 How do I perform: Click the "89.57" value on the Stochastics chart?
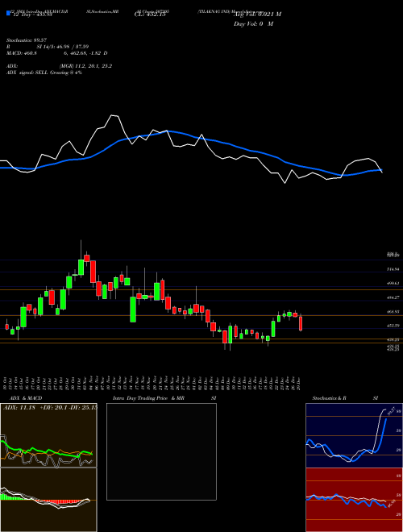(390, 412)
